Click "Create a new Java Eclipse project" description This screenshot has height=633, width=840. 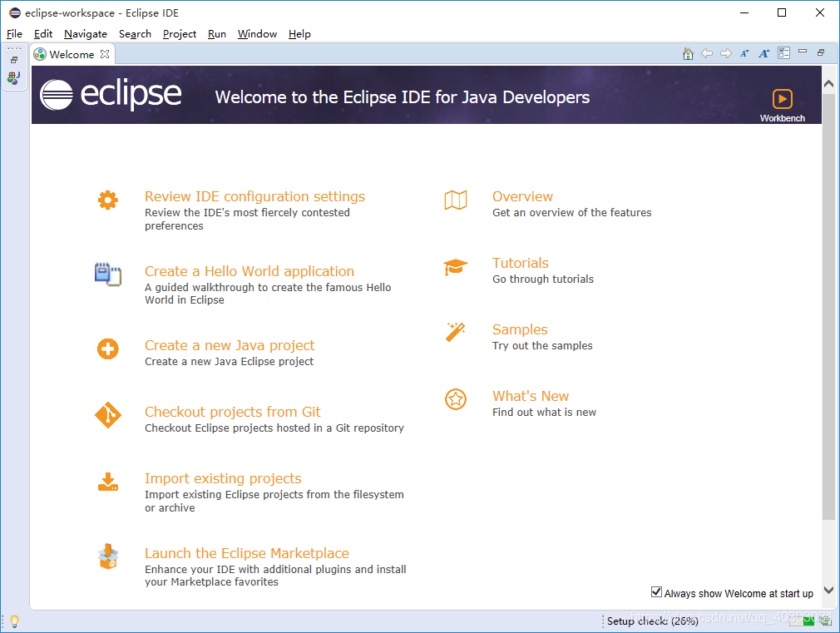click(230, 362)
